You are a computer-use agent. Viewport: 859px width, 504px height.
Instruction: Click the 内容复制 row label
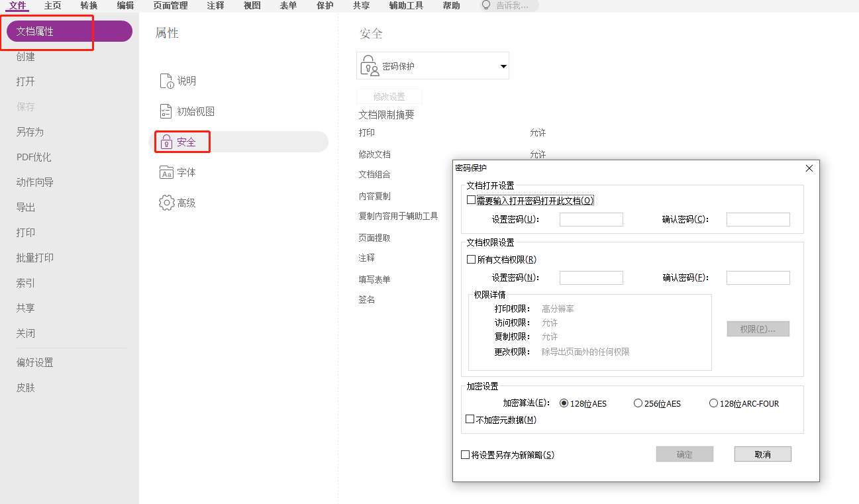coord(374,196)
